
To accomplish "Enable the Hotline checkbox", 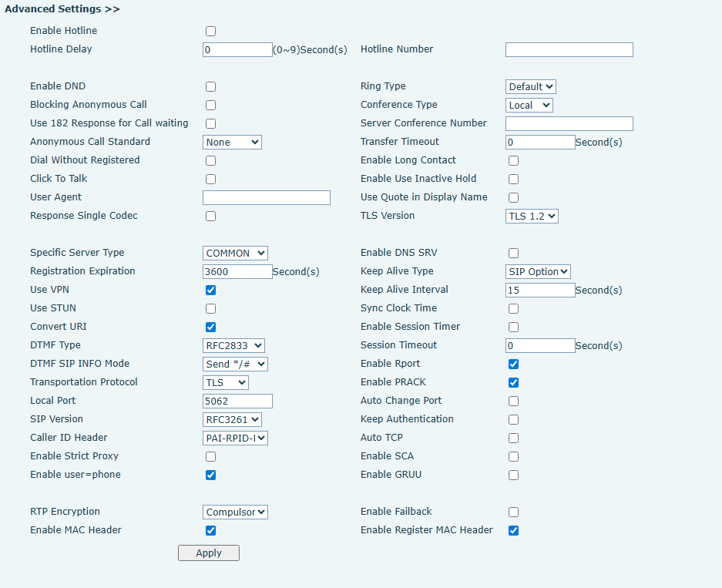I will (210, 32).
